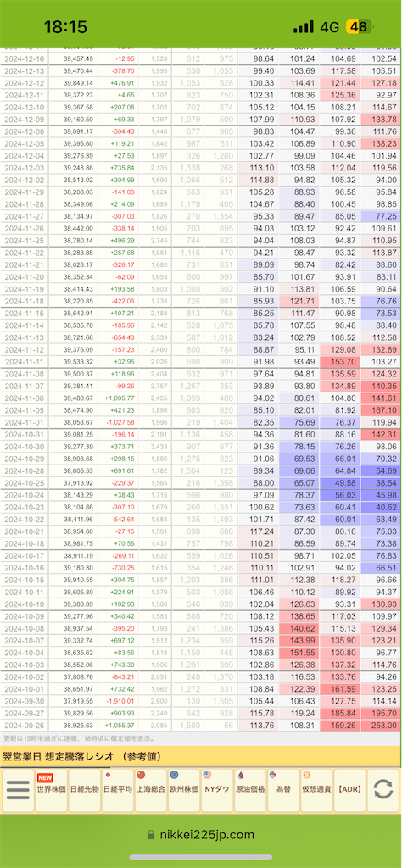Viewport: 402px width, 868px height.
Task: Tap the change value -1,910.01
Action: (x=120, y=701)
